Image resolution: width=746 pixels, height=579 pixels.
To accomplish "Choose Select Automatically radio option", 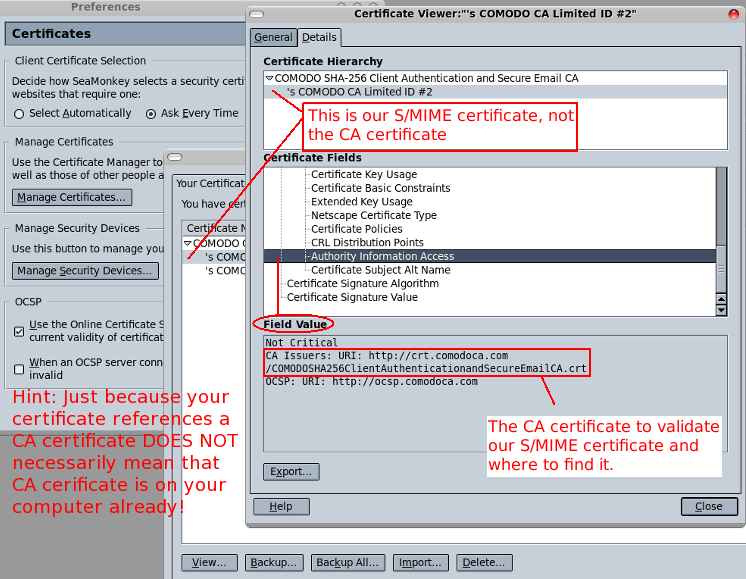I will click(x=19, y=114).
